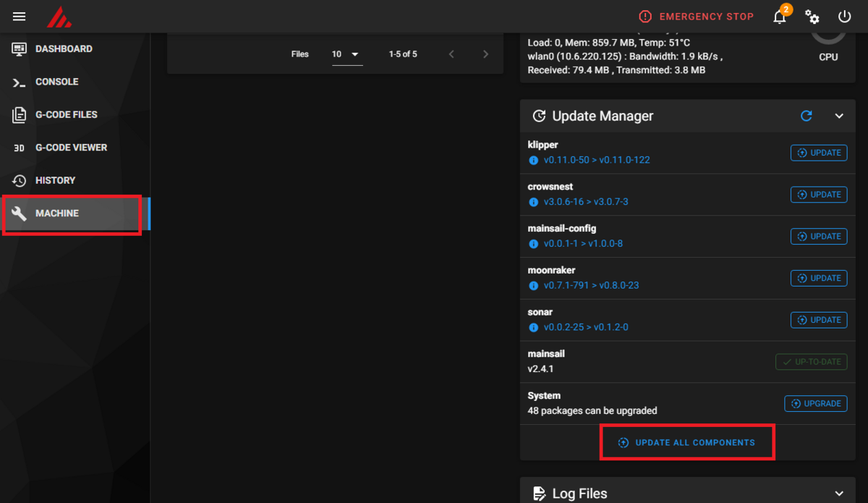
Task: Open History page in sidebar
Action: pos(75,180)
